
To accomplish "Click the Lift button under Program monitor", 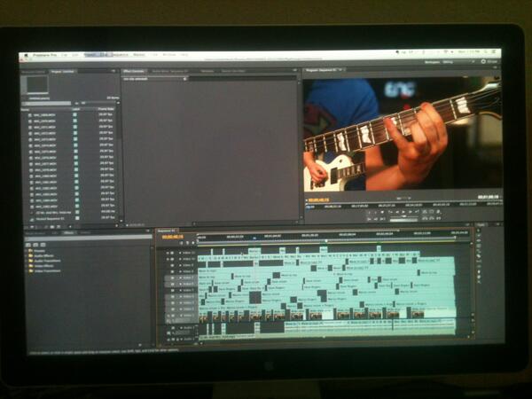I will 425,219.
